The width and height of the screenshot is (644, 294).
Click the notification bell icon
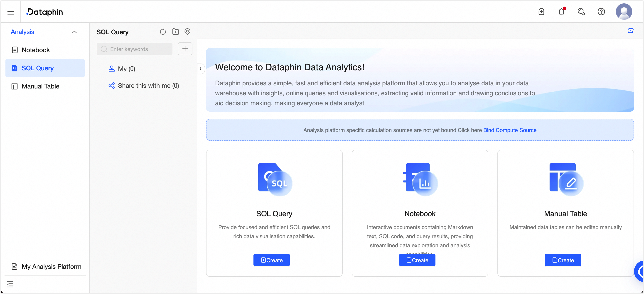(561, 12)
